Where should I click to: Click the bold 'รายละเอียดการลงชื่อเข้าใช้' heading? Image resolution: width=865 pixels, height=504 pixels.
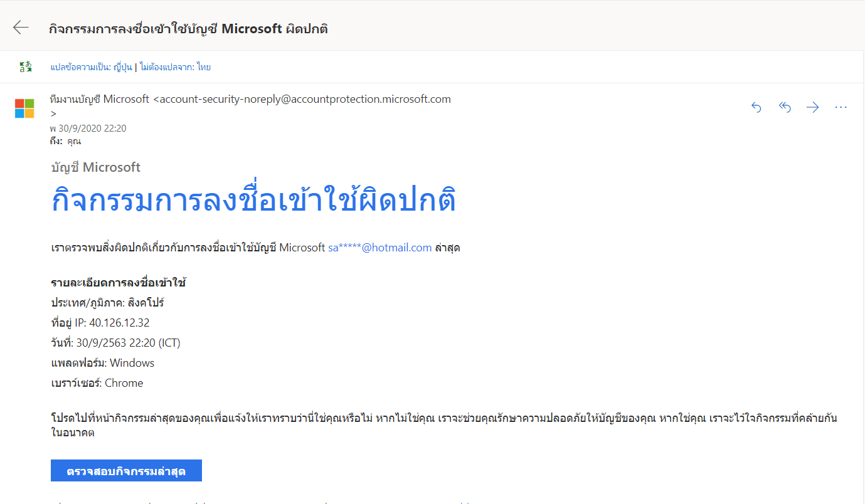[x=119, y=283]
